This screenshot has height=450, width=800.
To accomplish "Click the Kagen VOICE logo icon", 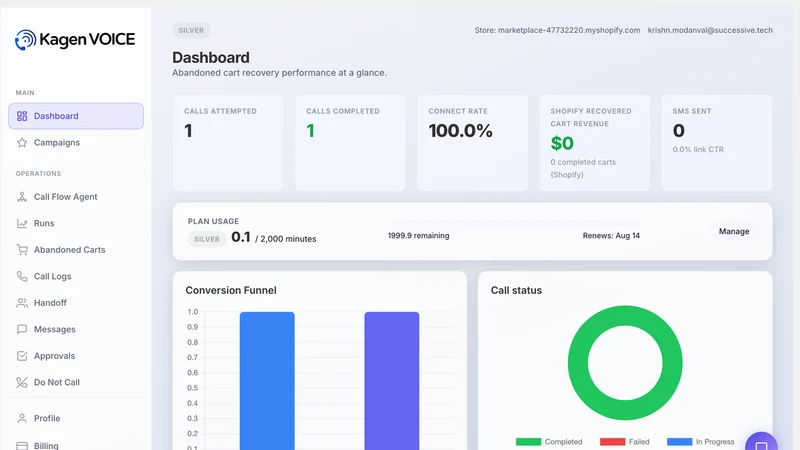I will pos(26,40).
